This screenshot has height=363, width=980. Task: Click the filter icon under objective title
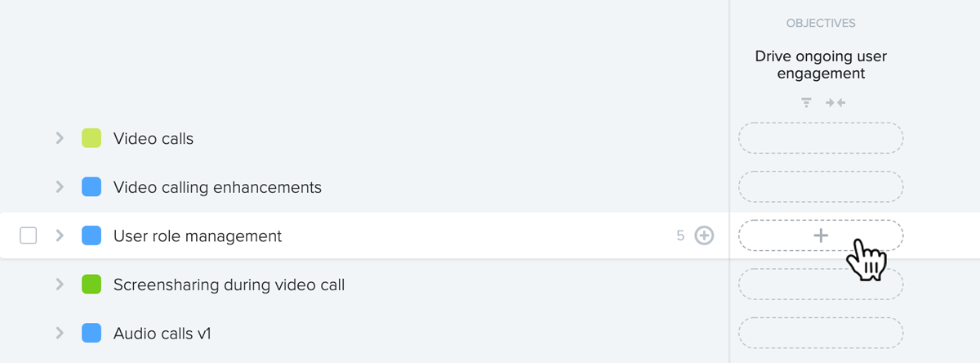806,103
